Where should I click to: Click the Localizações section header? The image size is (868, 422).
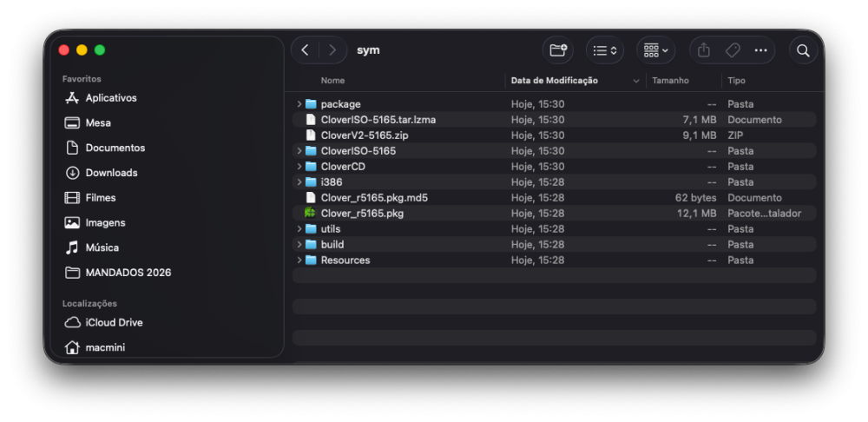(89, 304)
